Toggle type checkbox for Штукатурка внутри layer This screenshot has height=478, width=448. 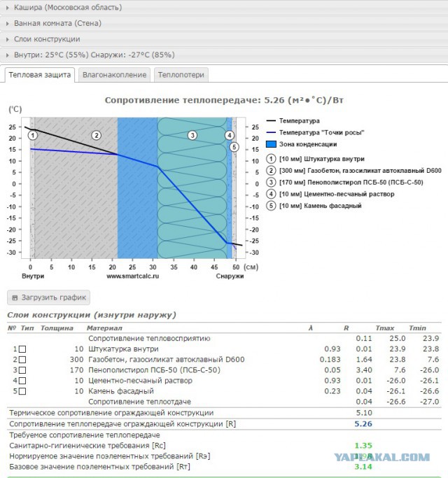[x=22, y=349]
